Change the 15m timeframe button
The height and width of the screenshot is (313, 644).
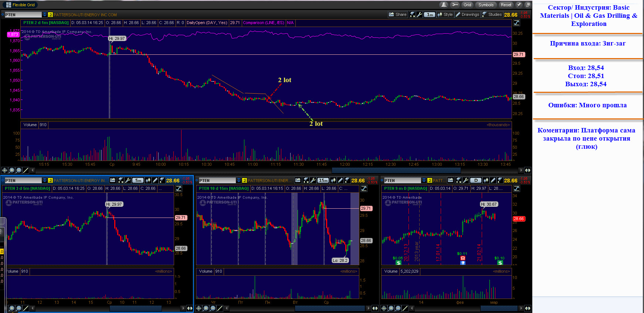[323, 181]
